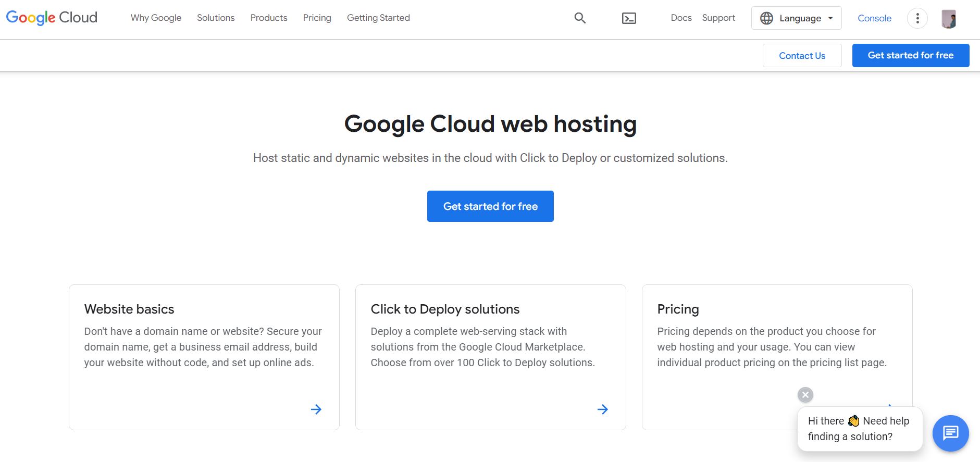
Task: Click the 'Host static and dynamic websites' subtitle
Action: (x=490, y=158)
